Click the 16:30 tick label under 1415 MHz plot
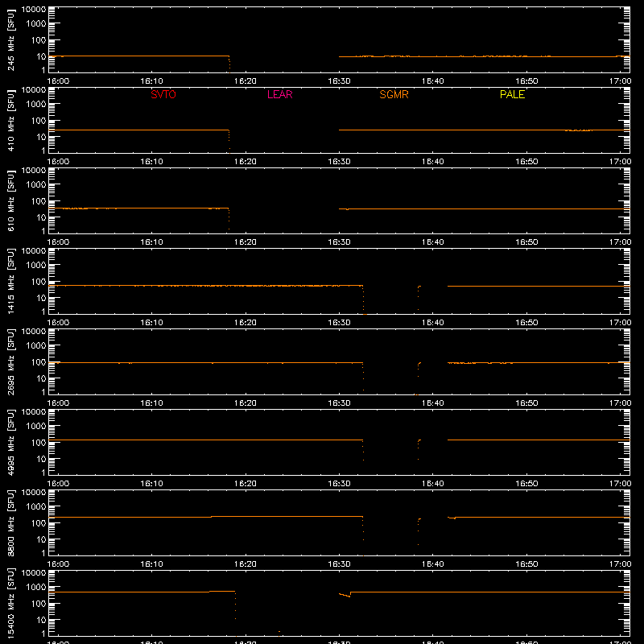The width and height of the screenshot is (644, 644). coord(339,323)
